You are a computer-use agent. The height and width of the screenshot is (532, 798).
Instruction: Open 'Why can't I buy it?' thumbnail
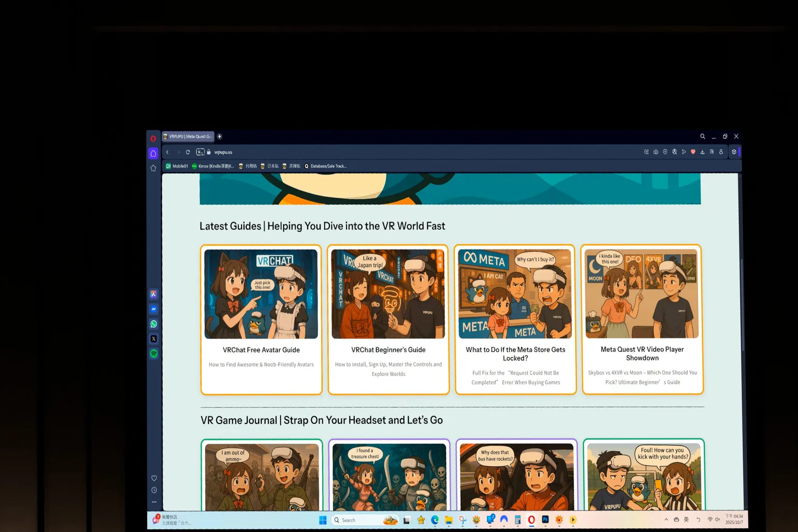click(515, 294)
